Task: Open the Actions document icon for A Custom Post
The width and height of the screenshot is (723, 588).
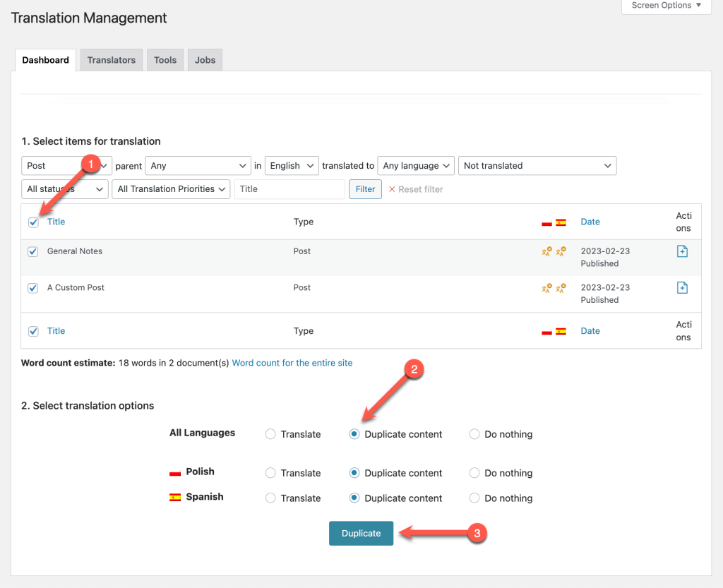Action: click(x=682, y=287)
